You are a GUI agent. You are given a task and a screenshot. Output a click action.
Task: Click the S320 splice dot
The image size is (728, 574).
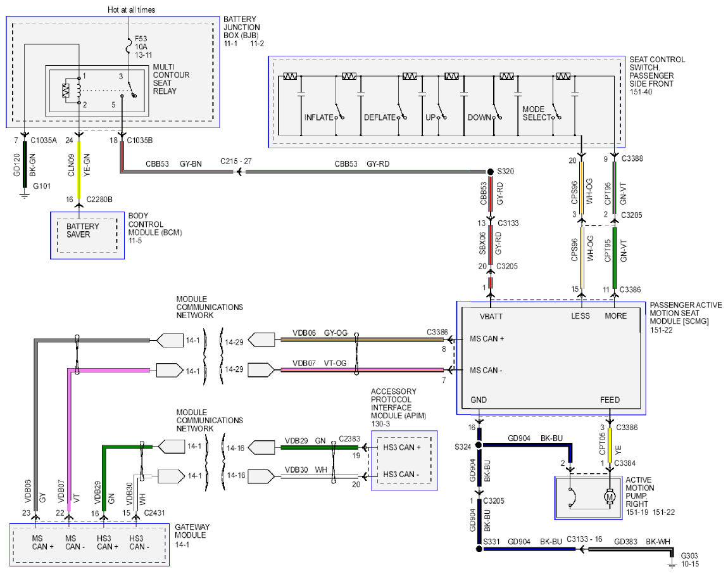(x=490, y=172)
